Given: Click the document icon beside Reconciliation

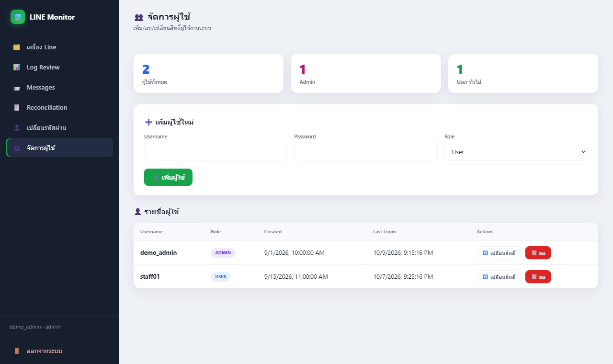Looking at the screenshot, I should point(17,108).
